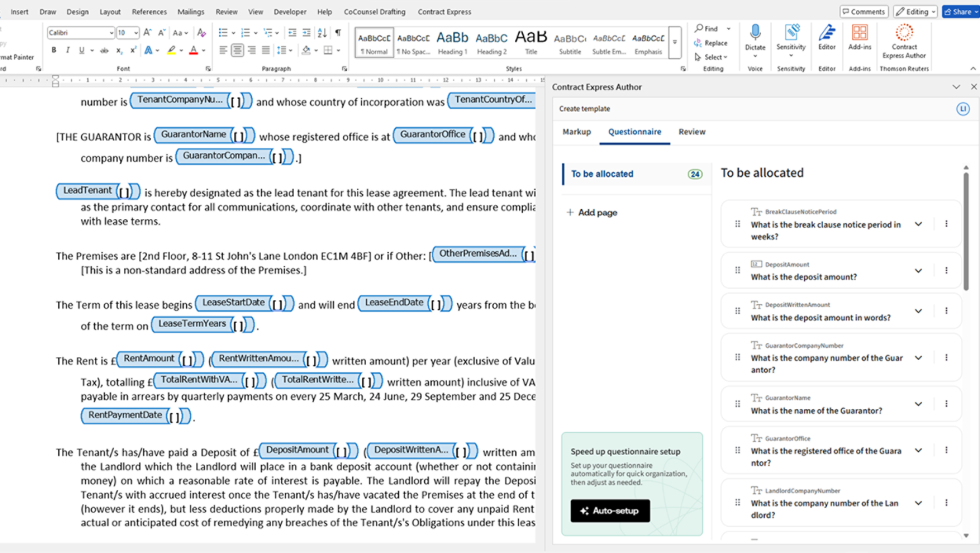Image resolution: width=980 pixels, height=553 pixels.
Task: Toggle show paragraph marks
Action: pyautogui.click(x=338, y=33)
